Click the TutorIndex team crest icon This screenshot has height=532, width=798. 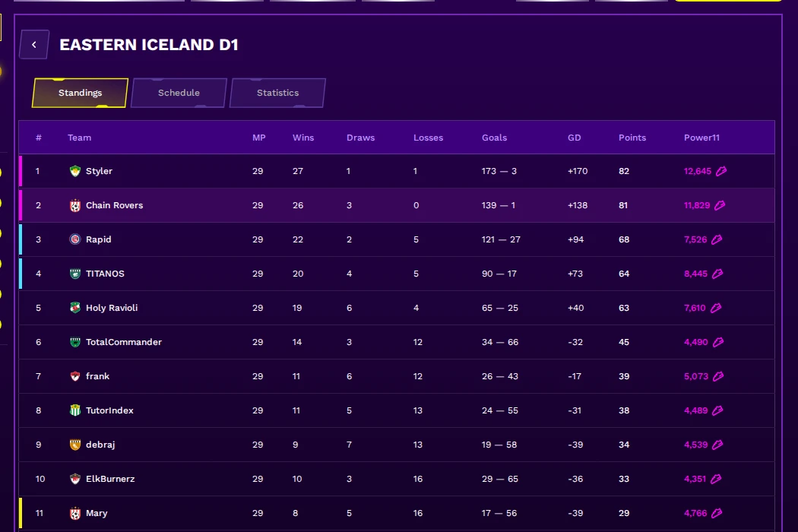coord(74,410)
